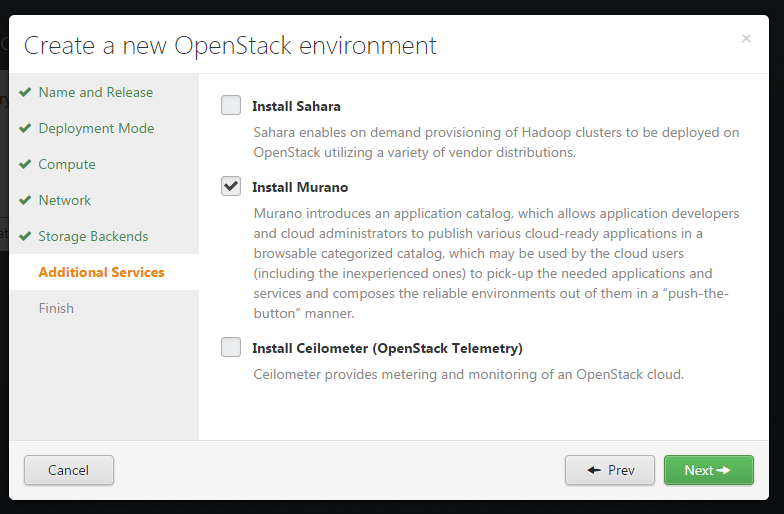784x514 pixels.
Task: Switch to the Compute step
Action: coord(67,164)
